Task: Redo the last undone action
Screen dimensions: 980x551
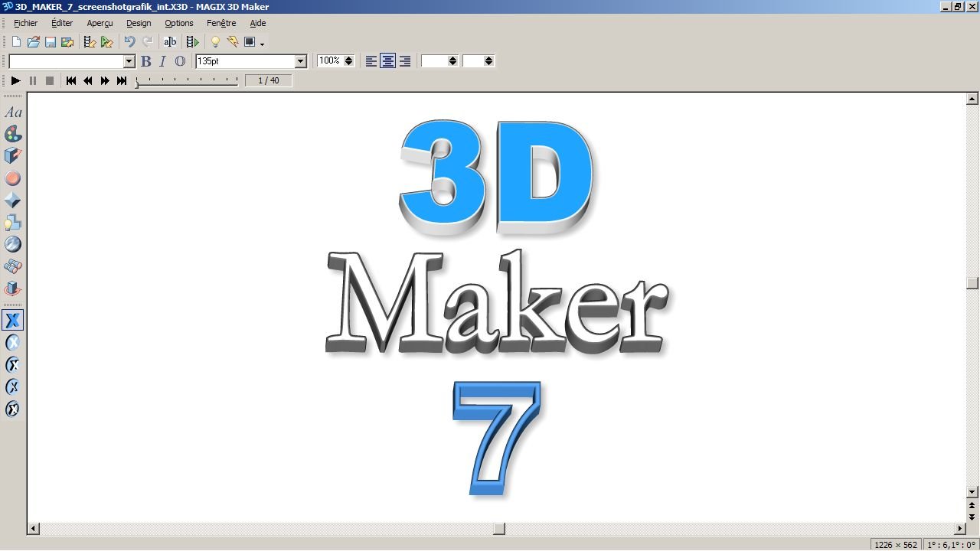Action: point(148,42)
